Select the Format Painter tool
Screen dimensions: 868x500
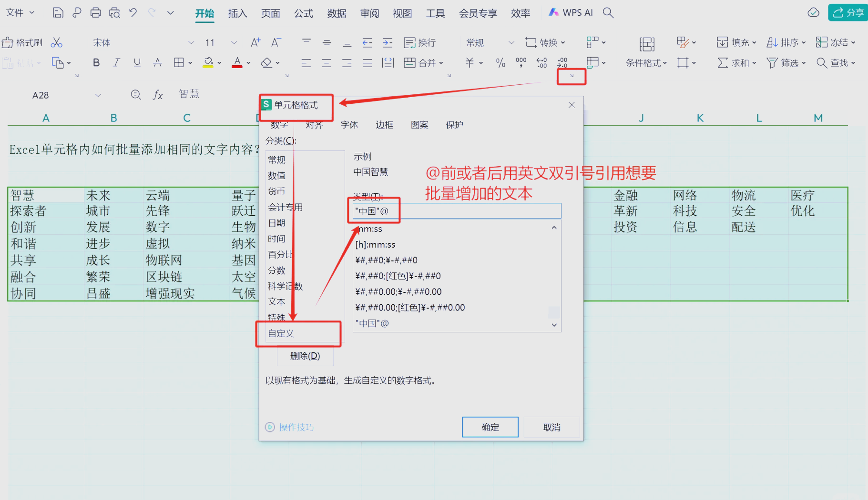[22, 42]
